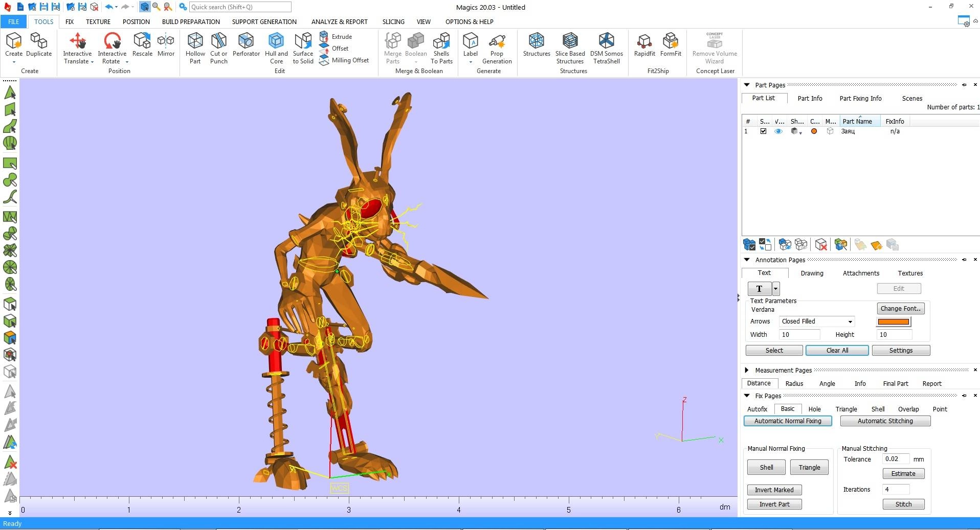Open the Label dropdown arrow
980x530 pixels.
coord(471,62)
